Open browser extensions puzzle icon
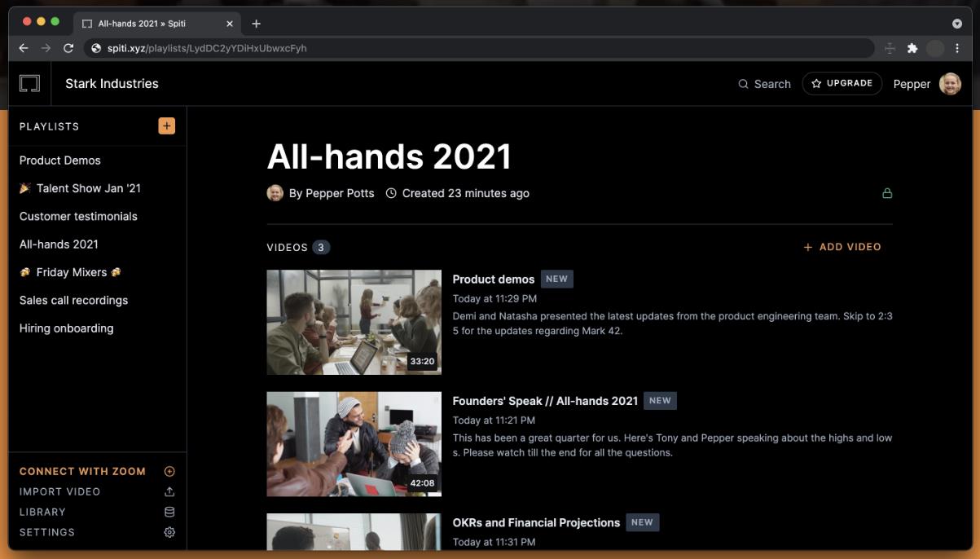Image resolution: width=980 pixels, height=559 pixels. tap(912, 48)
